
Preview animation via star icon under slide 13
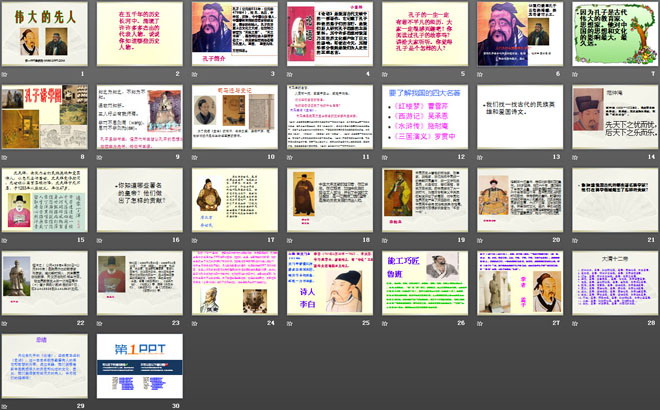480,157
